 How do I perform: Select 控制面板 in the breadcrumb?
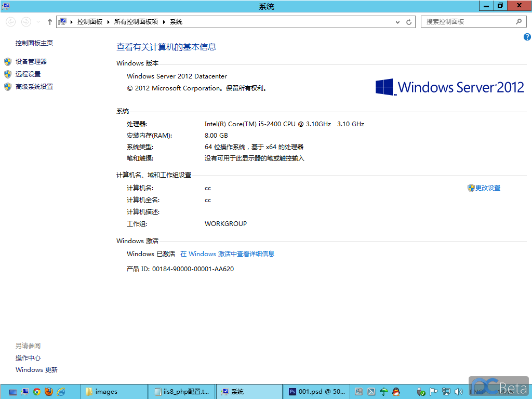(89, 22)
